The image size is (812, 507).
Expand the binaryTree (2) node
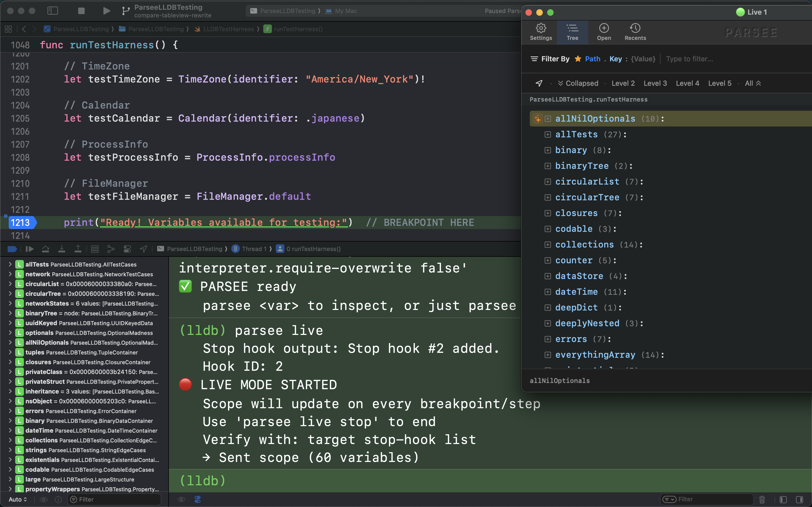click(x=547, y=166)
